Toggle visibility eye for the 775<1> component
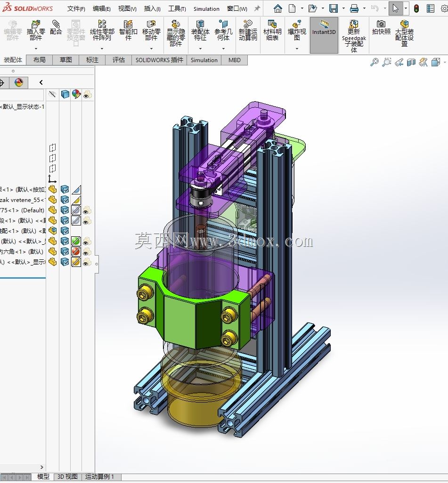The height and width of the screenshot is (483, 448). click(87, 210)
